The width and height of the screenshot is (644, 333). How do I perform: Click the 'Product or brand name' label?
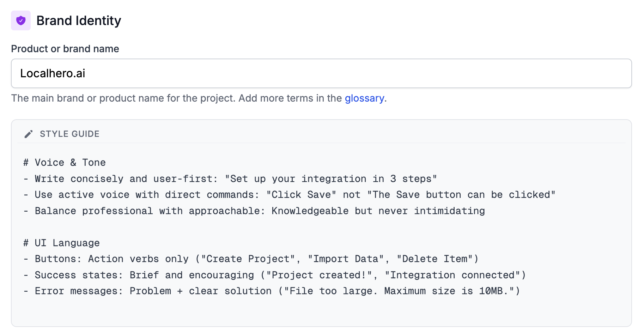(x=65, y=49)
